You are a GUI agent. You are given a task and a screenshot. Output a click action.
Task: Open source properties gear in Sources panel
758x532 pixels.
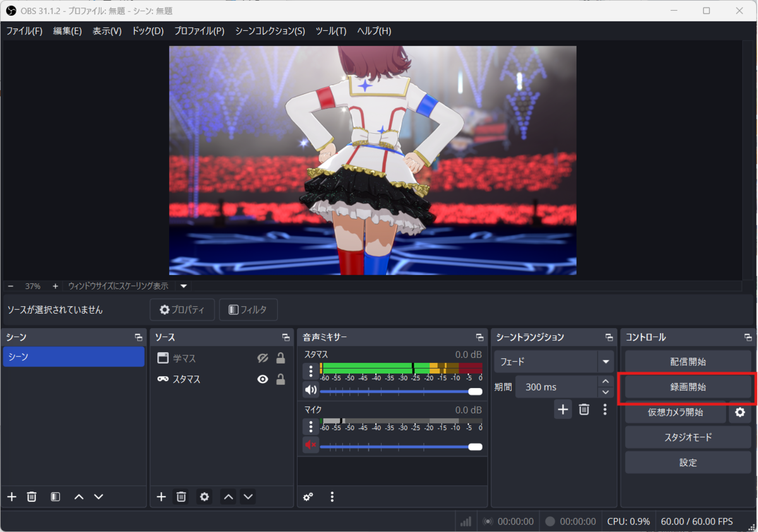(205, 497)
